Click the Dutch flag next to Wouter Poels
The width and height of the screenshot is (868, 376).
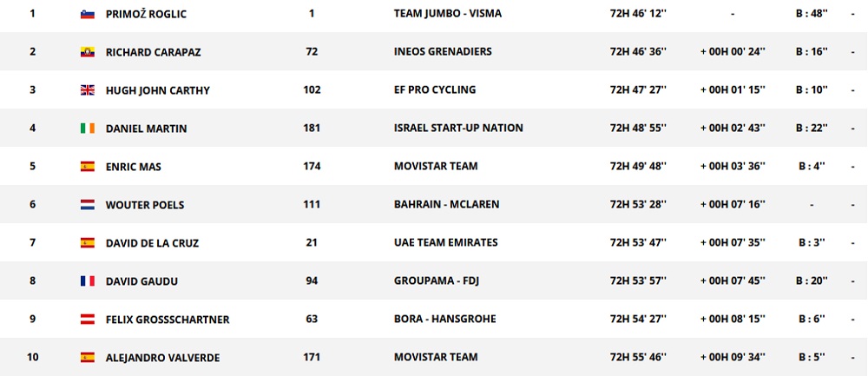pyautogui.click(x=87, y=205)
